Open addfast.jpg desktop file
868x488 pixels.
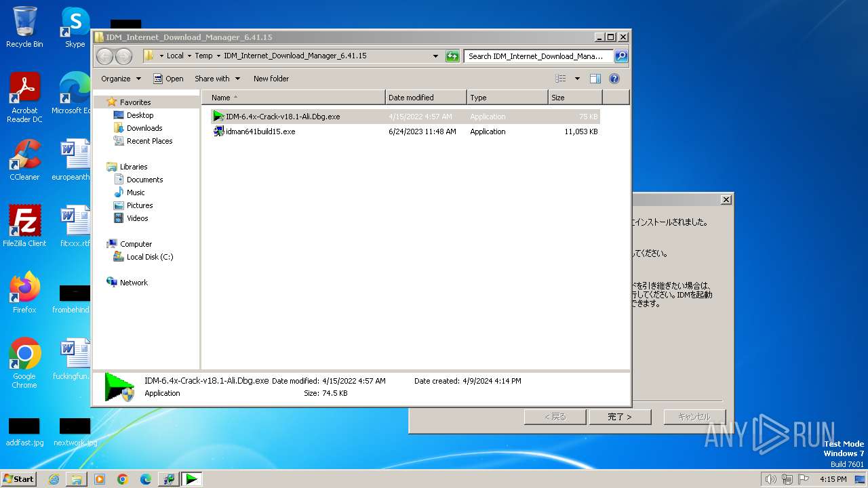coord(24,432)
